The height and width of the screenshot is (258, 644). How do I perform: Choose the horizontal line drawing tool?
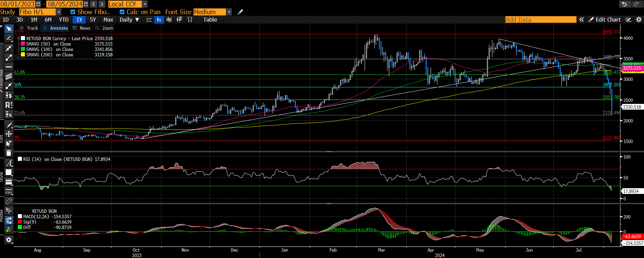(9, 67)
